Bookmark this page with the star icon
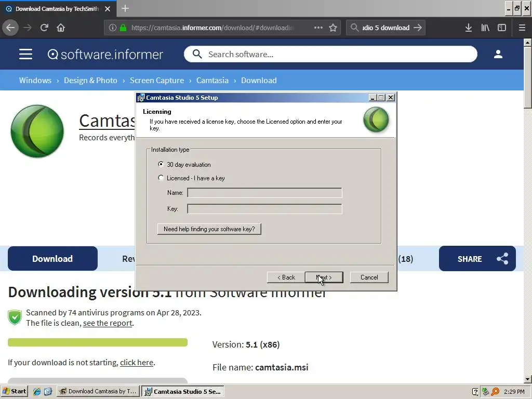This screenshot has width=532, height=399. click(x=333, y=28)
